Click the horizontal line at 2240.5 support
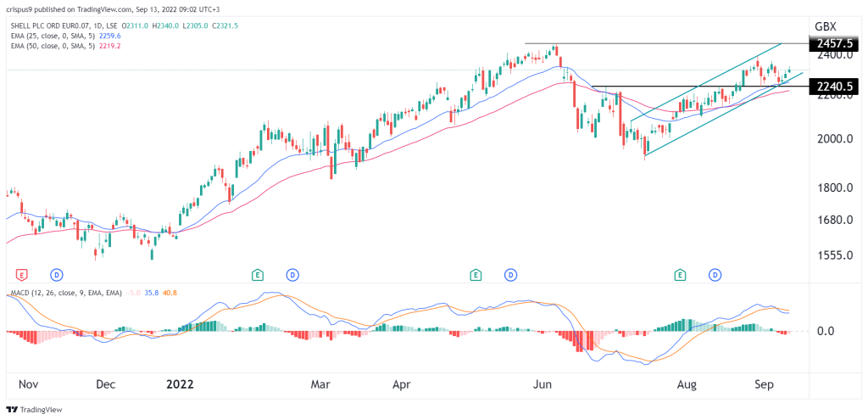The image size is (868, 420). pos(699,87)
